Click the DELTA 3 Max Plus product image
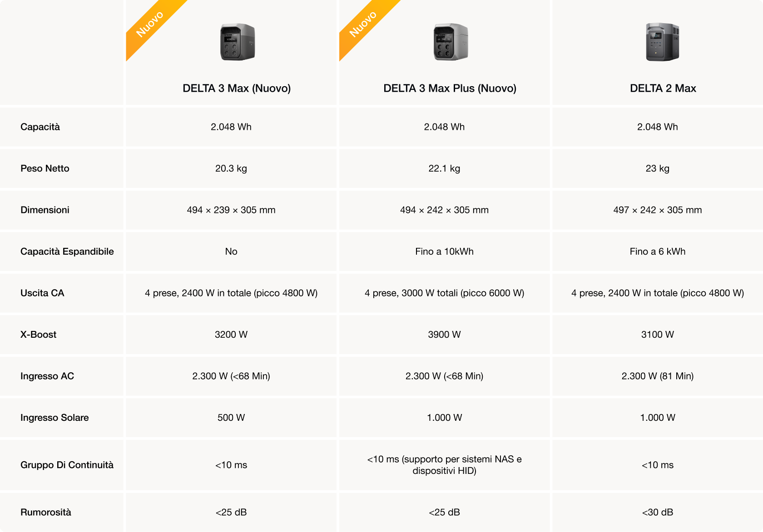This screenshot has height=532, width=763. point(450,42)
